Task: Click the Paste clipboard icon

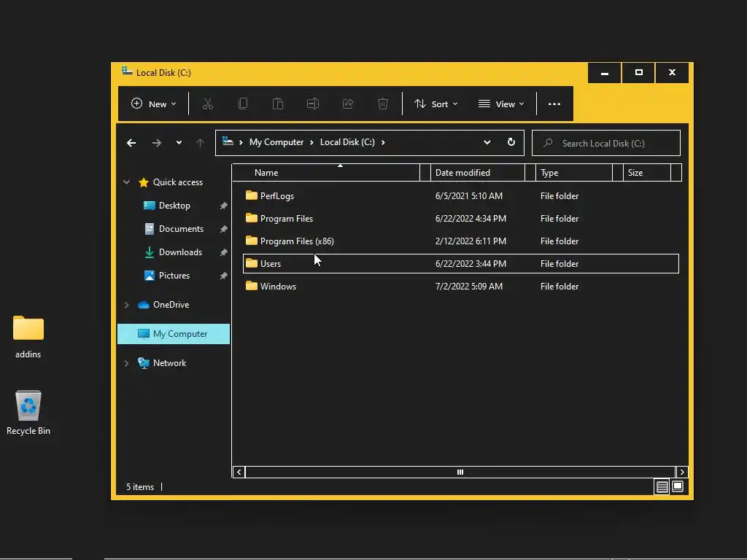Action: tap(278, 104)
